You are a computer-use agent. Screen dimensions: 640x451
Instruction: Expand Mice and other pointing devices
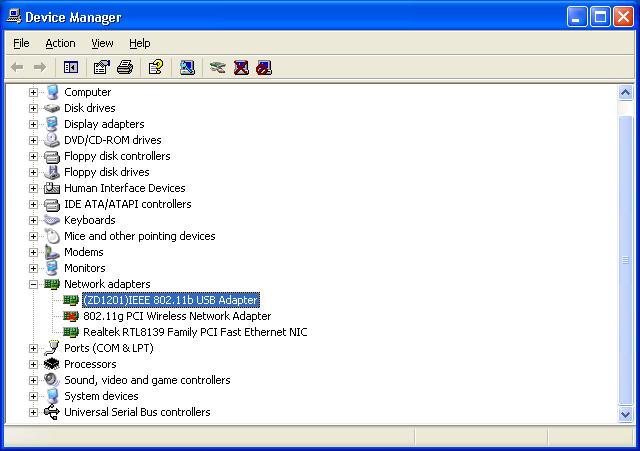click(33, 236)
